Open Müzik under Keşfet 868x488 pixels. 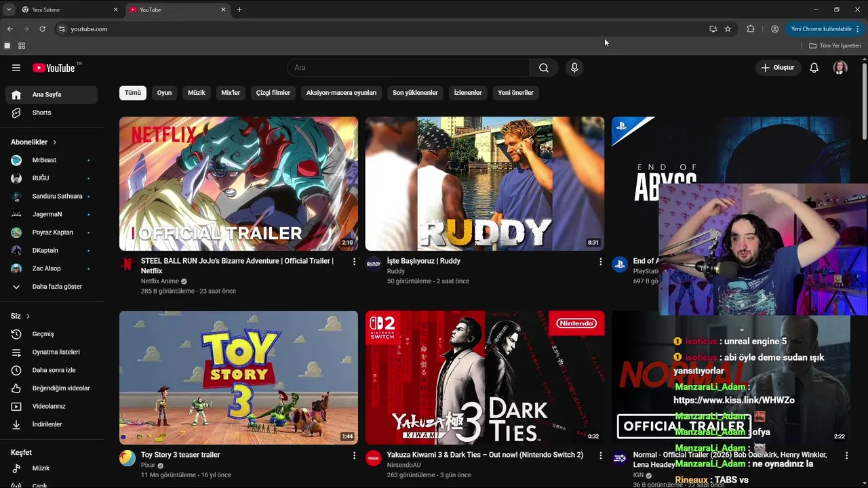[x=52, y=468]
